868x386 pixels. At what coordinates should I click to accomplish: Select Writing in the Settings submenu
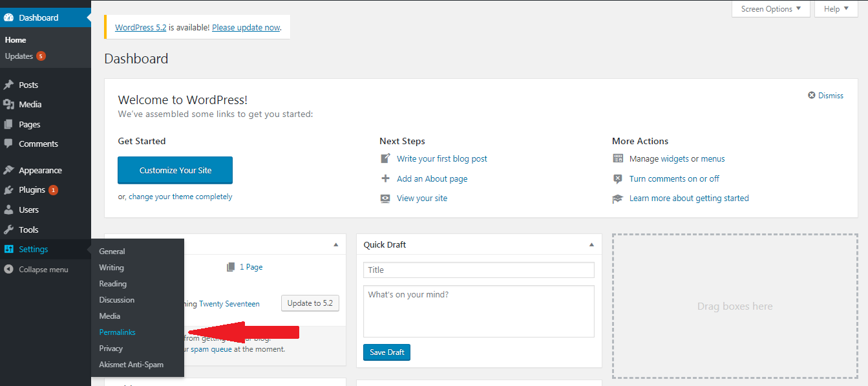tap(111, 268)
